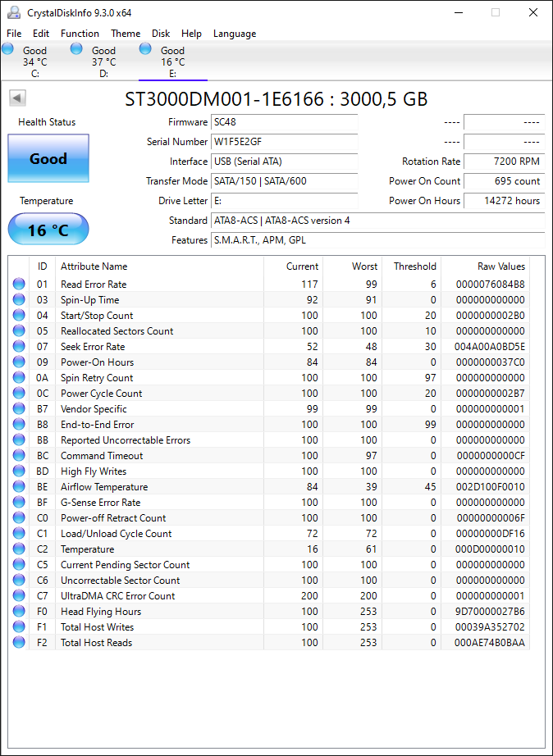The height and width of the screenshot is (756, 553).
Task: Click status orb of Total Host Writes row
Action: 19,626
